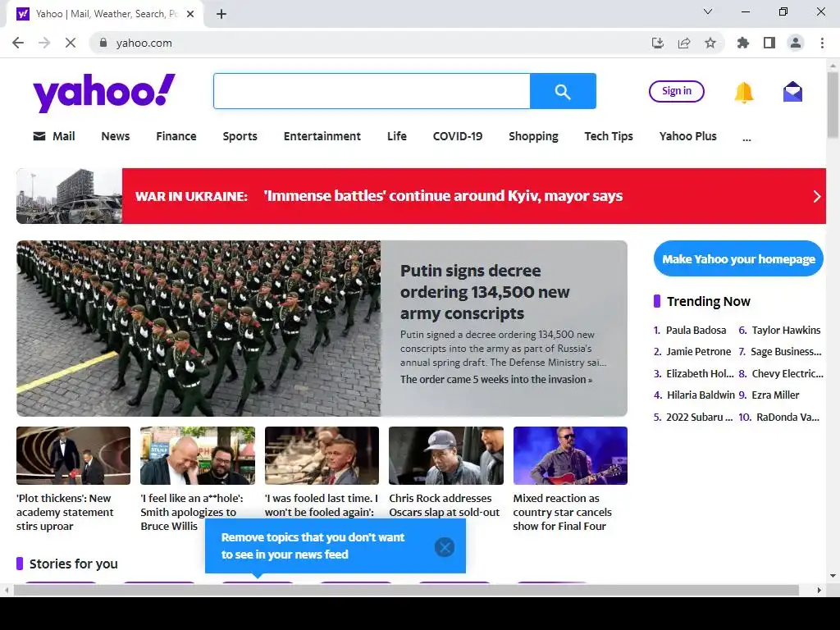
Task: Click the Yahoo search input field
Action: (x=372, y=91)
